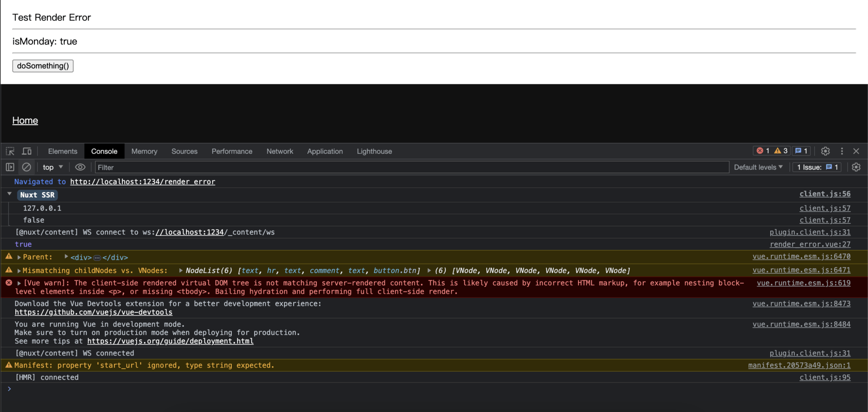Open the top context dropdown
The width and height of the screenshot is (868, 412).
(x=53, y=167)
